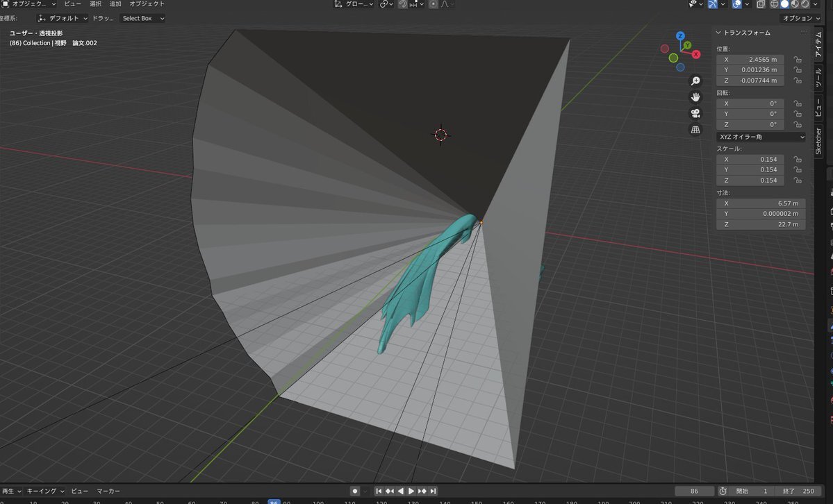Click dimension X value 6.57 m
The image size is (833, 504).
(x=761, y=203)
